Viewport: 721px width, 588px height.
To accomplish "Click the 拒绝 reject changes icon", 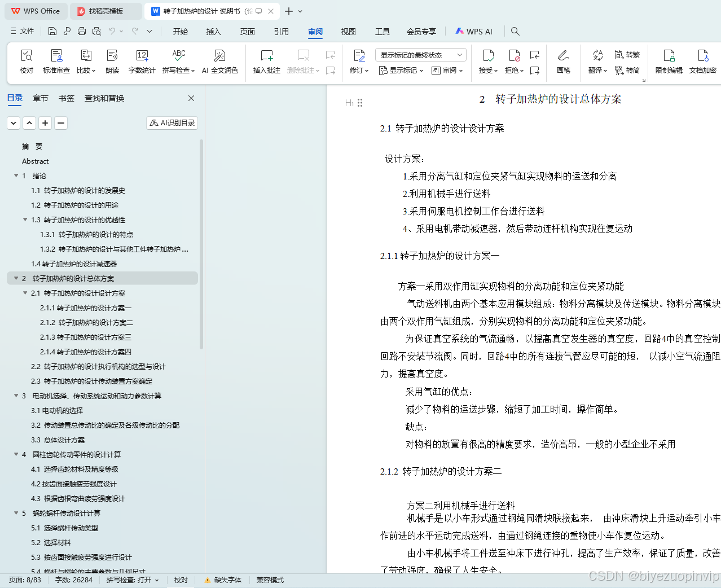I will click(515, 55).
